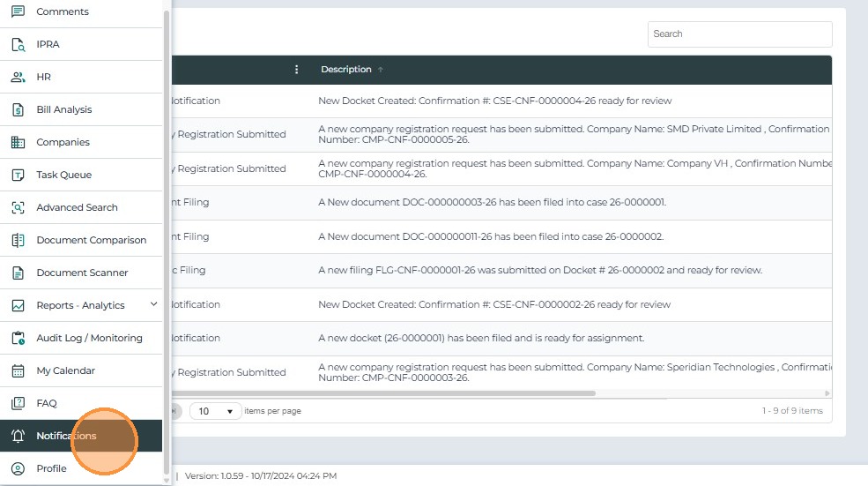This screenshot has height=486, width=868.
Task: Select the Task Queue icon
Action: click(18, 176)
